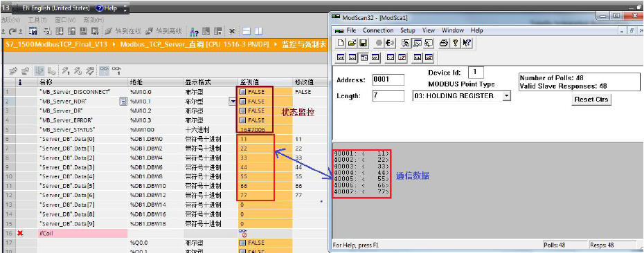The image size is (644, 253).
Task: Click the Disconnect plug icon in ModScan32 toolbar
Action: pos(391,42)
